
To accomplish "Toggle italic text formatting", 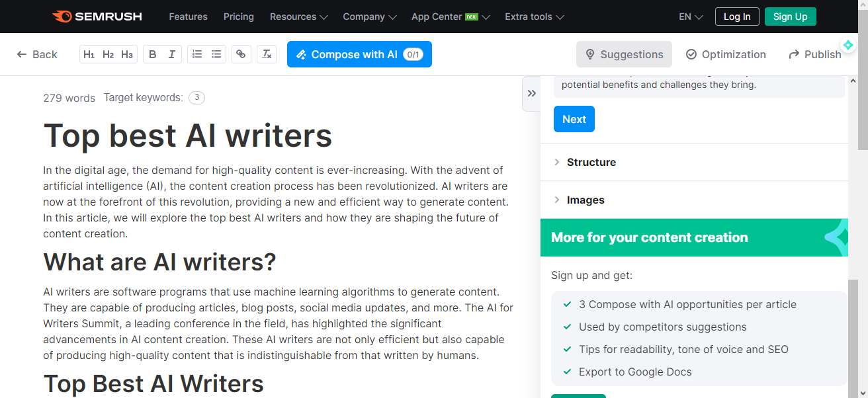I will pos(172,54).
